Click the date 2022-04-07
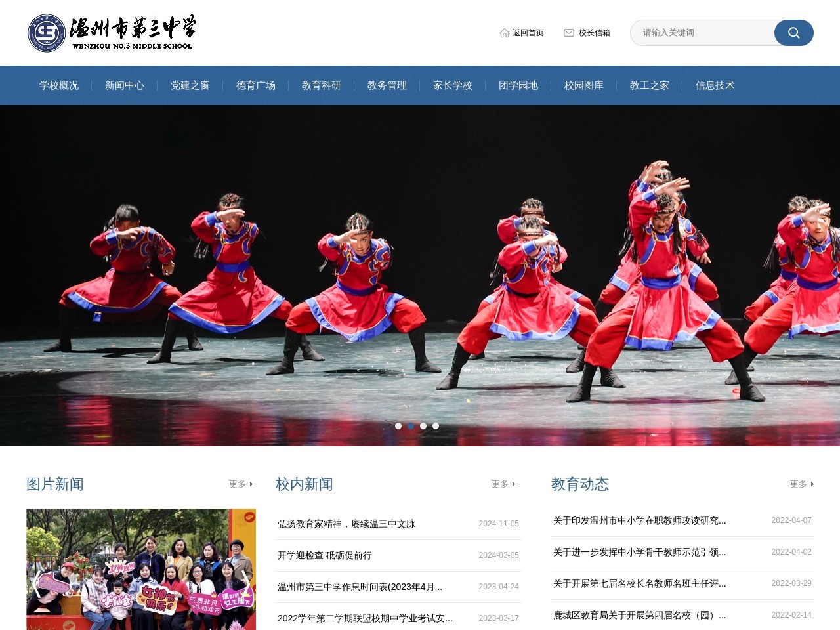 click(791, 520)
